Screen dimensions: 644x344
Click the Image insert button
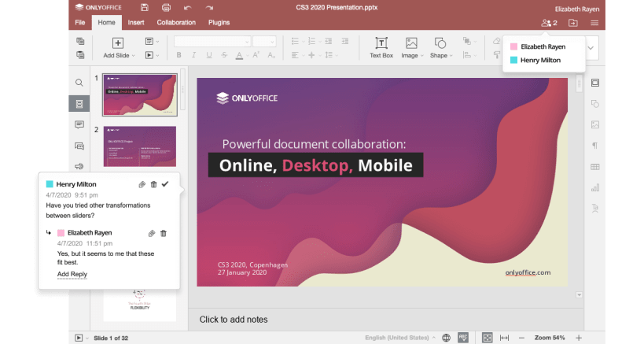click(411, 48)
